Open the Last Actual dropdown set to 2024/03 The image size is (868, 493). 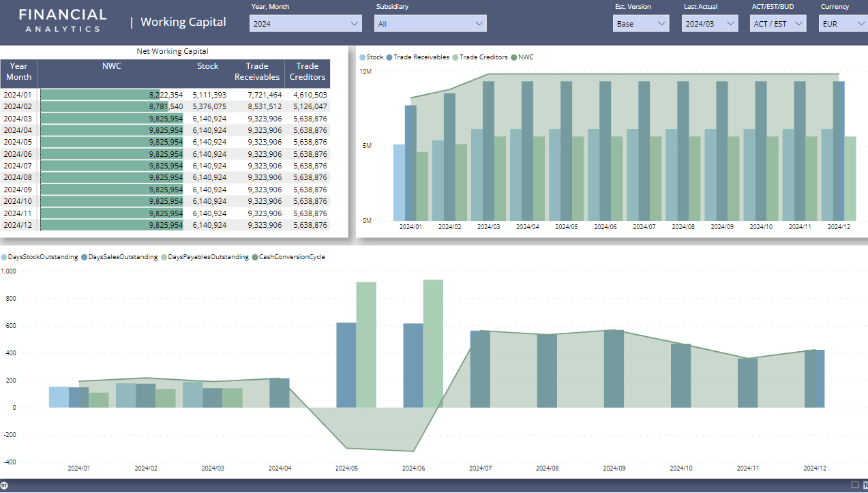(x=710, y=24)
